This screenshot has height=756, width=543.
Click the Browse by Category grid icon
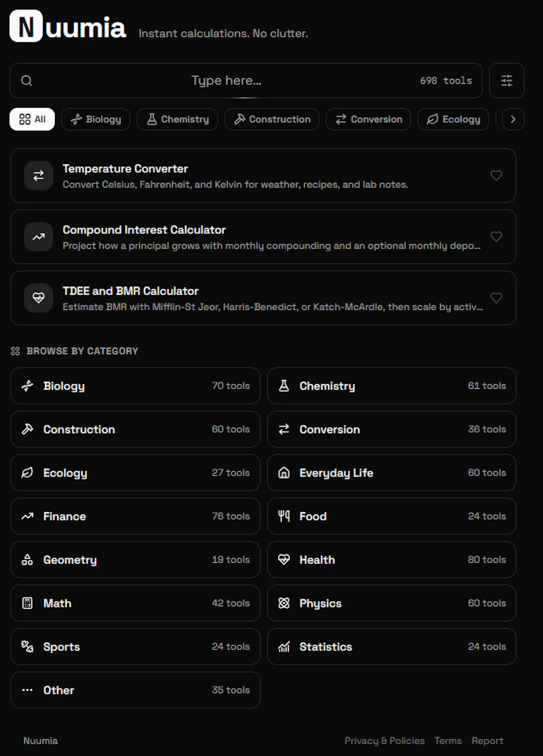coord(15,351)
